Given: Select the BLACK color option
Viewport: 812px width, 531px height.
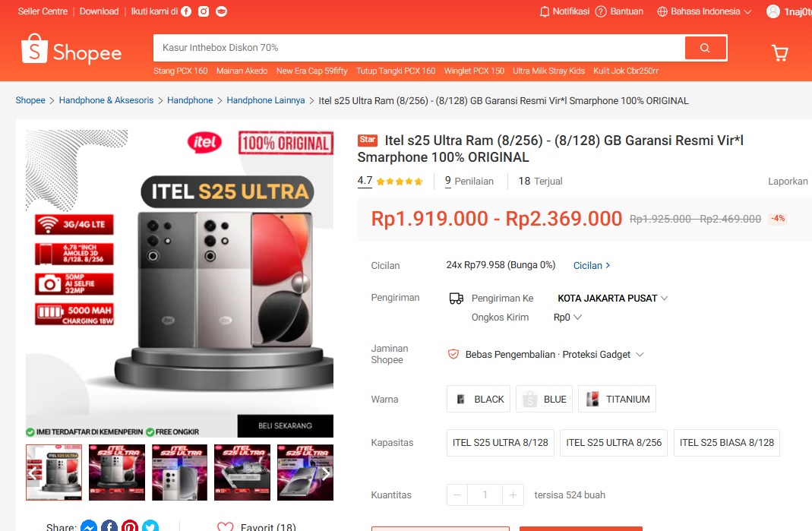Looking at the screenshot, I should pyautogui.click(x=479, y=399).
